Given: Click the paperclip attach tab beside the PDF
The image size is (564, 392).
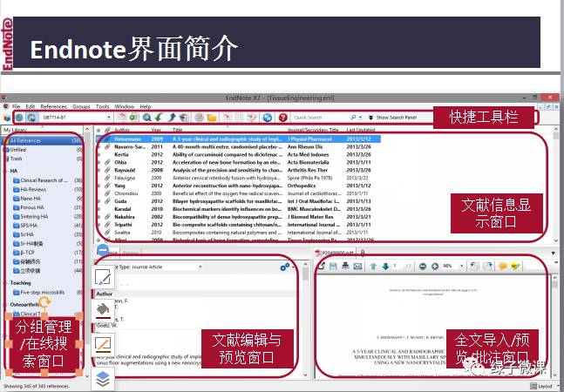Looking at the screenshot, I should point(363,253).
